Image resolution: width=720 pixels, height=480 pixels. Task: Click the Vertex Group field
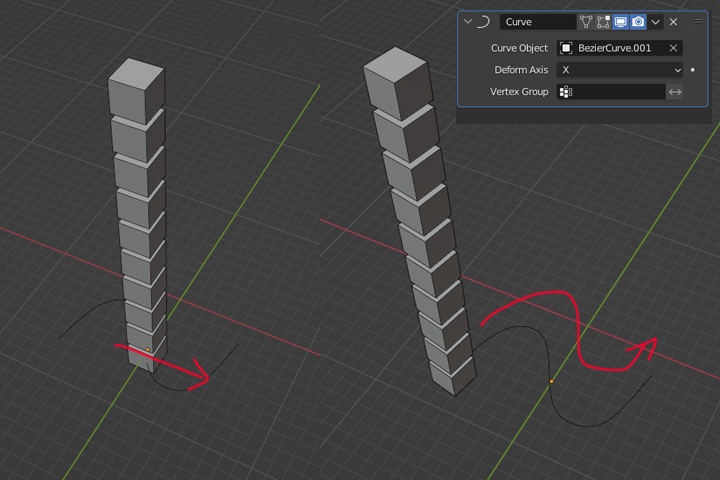pos(611,92)
